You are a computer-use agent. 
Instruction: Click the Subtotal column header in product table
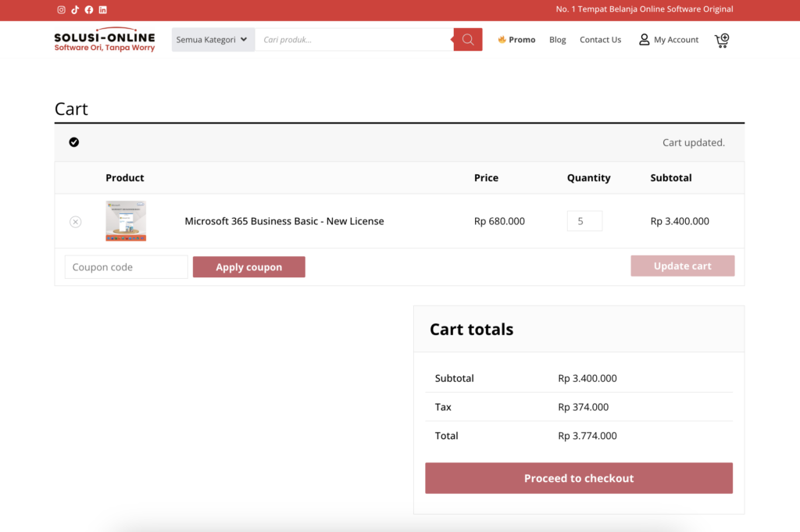pyautogui.click(x=671, y=177)
